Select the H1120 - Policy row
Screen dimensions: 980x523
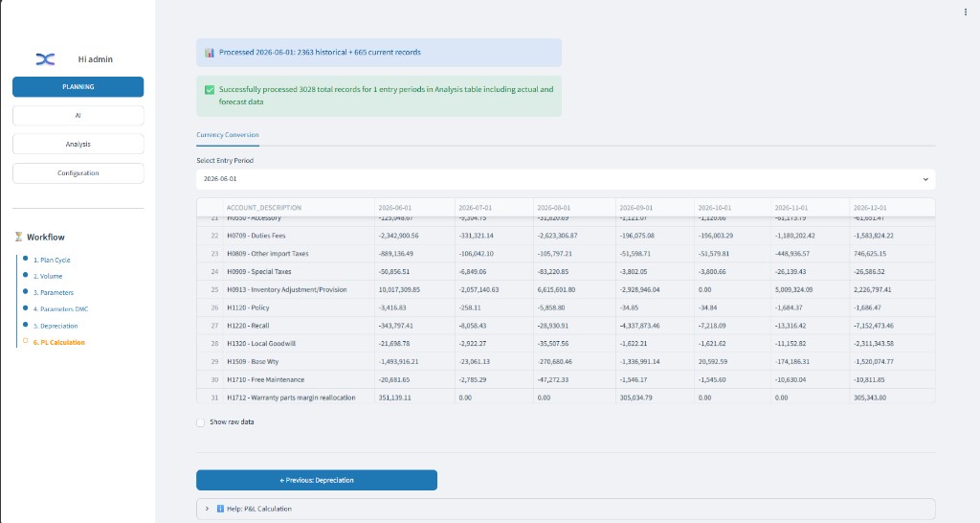(x=566, y=307)
